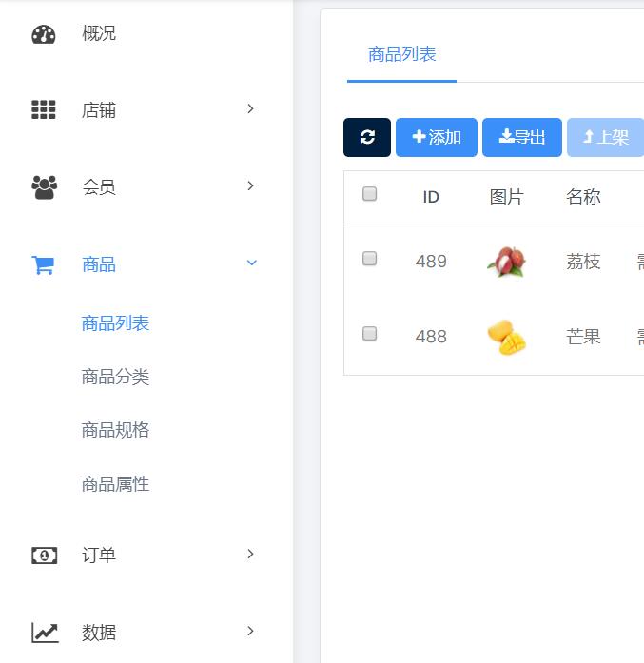Screen dimensions: 644x663
Task: Check the box for row 488
Action: tap(370, 334)
